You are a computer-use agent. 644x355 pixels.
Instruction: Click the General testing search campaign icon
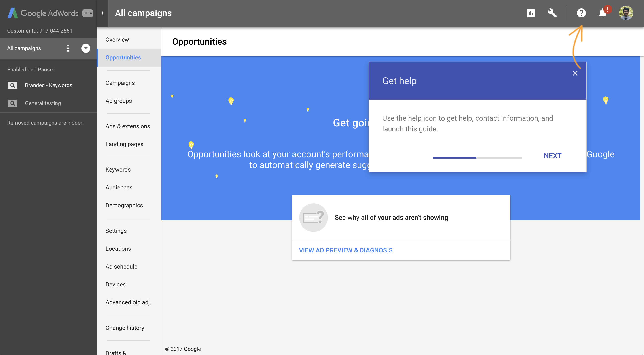click(13, 103)
